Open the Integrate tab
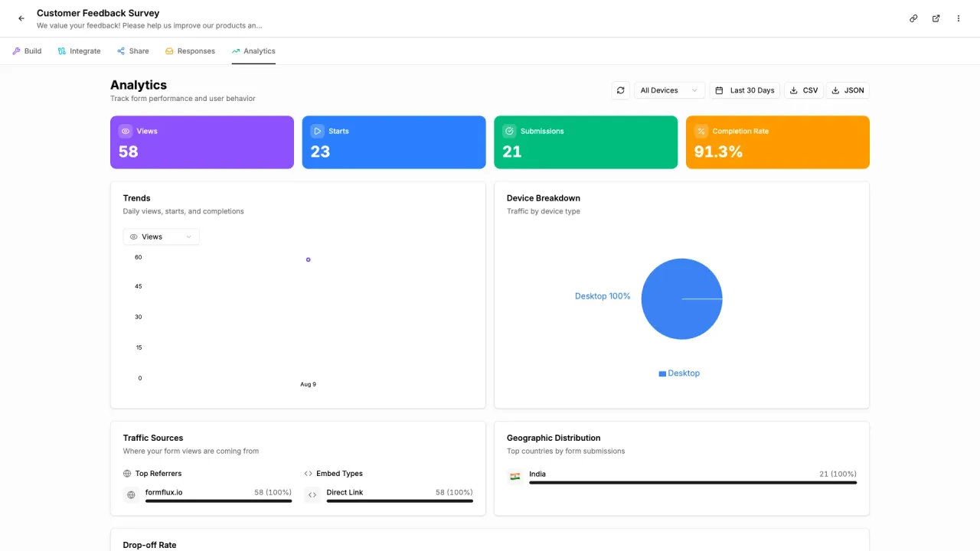Image resolution: width=980 pixels, height=551 pixels. coord(80,51)
